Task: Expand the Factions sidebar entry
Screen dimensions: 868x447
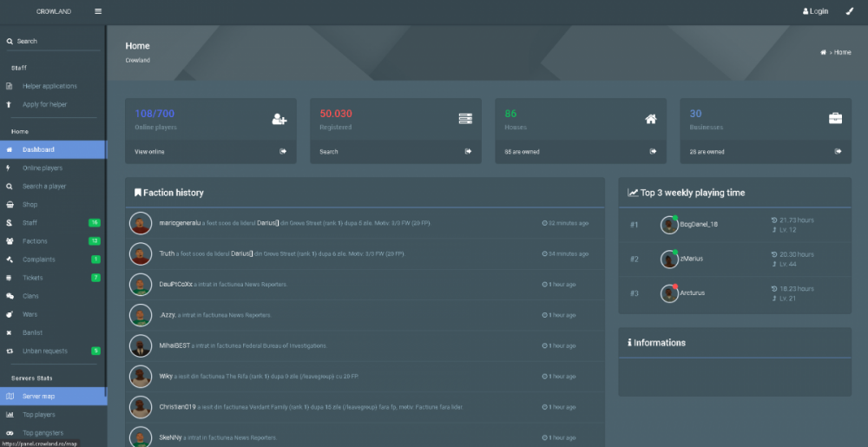Action: [52, 241]
